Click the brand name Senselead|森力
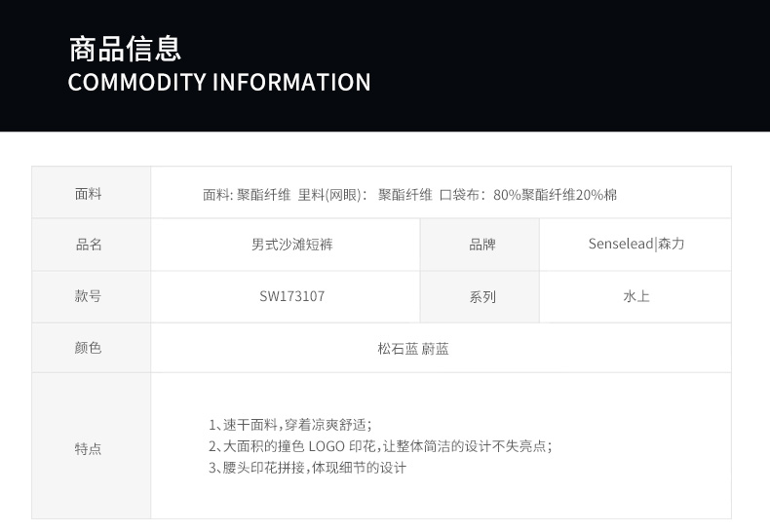 click(636, 245)
